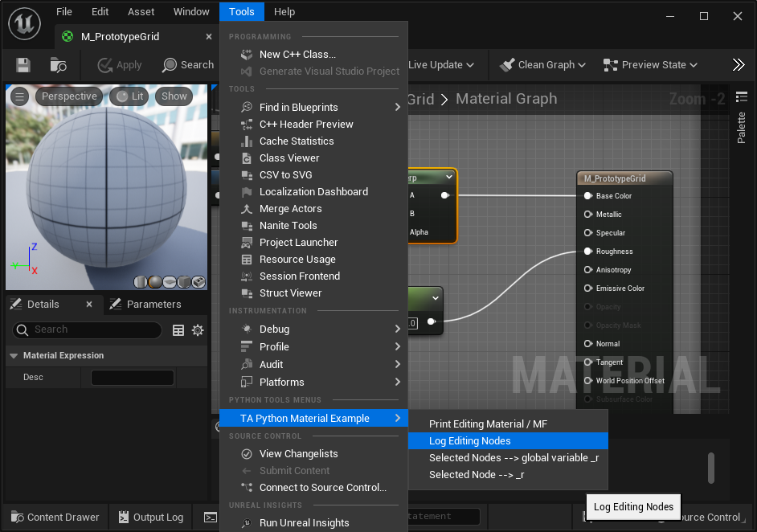Screen dimensions: 757x532
Task: Toggle Emissive Color input pin
Action: [x=588, y=289]
